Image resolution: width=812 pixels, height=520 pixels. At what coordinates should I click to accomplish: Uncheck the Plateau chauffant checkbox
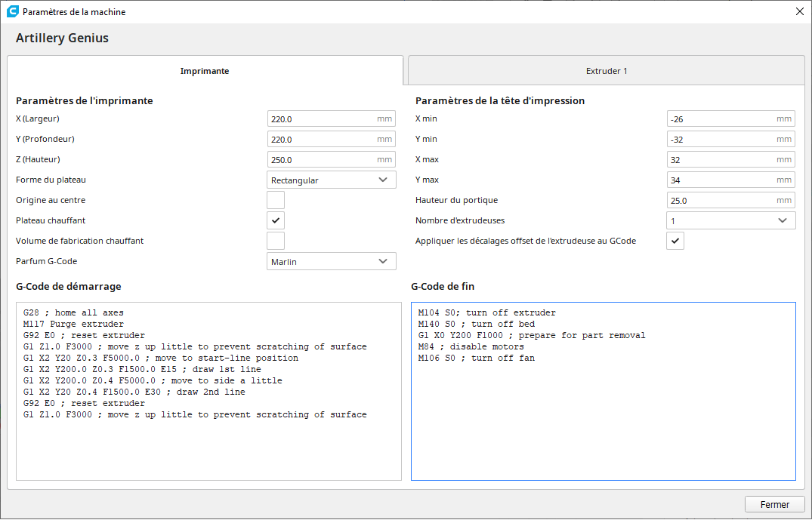pyautogui.click(x=276, y=220)
